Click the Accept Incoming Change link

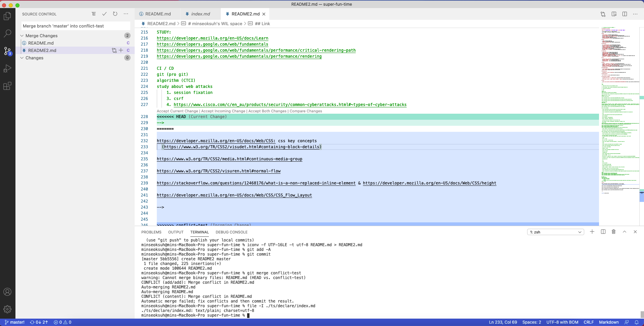223,111
